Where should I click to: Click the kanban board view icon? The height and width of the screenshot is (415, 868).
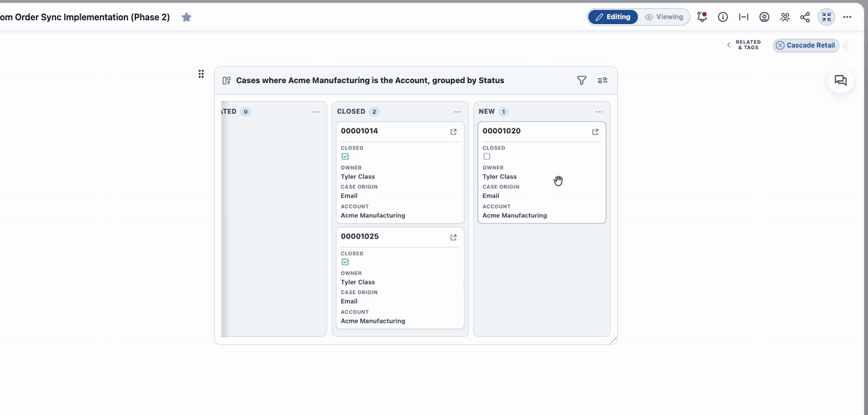226,80
